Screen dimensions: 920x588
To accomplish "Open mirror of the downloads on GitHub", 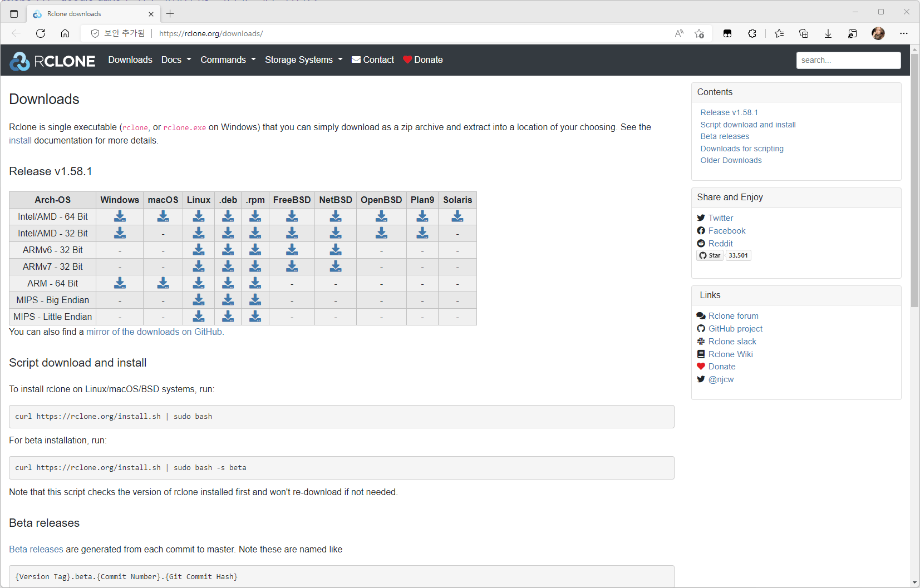I will pyautogui.click(x=154, y=332).
